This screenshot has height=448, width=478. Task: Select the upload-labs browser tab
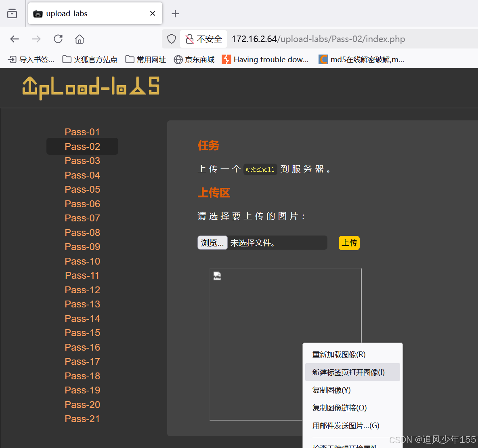point(95,13)
